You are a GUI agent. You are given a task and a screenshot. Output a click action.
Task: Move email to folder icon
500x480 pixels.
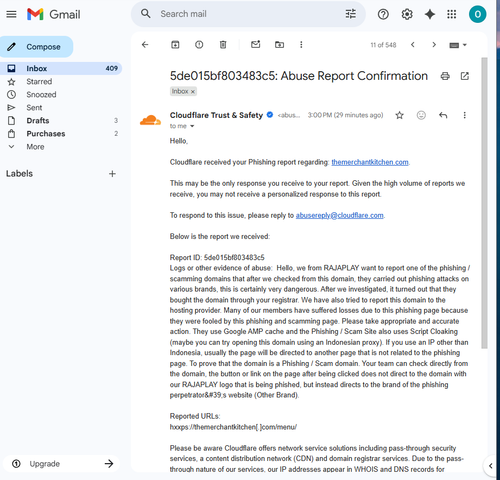point(279,45)
